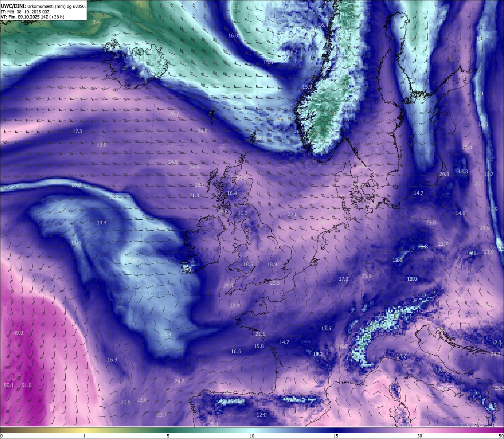Viewport: 504px width, 439px height.
Task: Click the 6.2 value at top
Action: 236,7
